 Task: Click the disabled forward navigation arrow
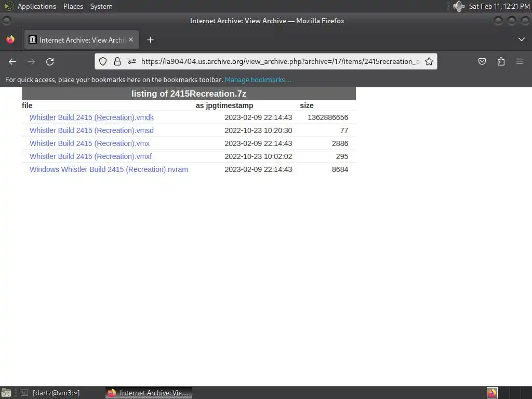[x=31, y=61]
